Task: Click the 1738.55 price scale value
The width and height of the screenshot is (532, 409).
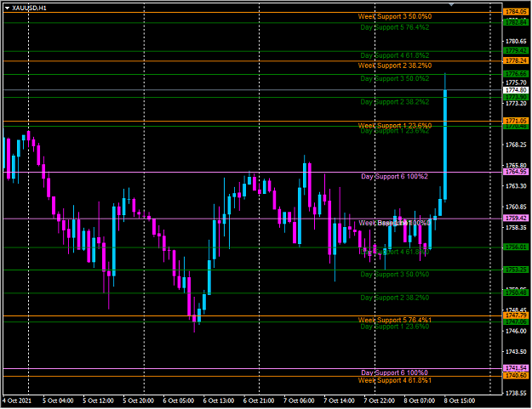Action: click(516, 393)
